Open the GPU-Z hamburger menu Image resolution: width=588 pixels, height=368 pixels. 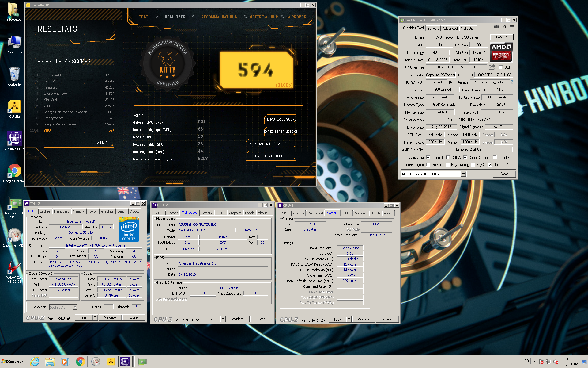[512, 27]
